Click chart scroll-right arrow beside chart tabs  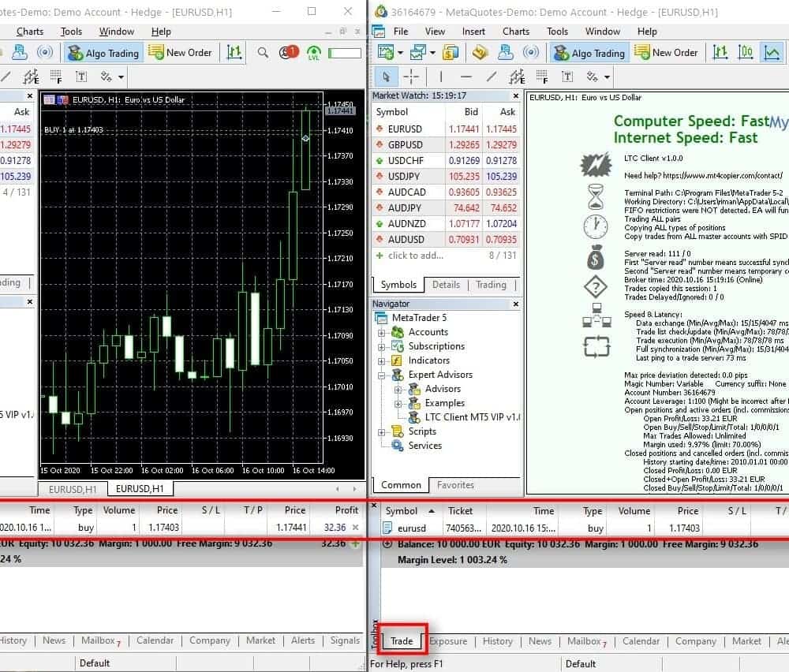[355, 489]
